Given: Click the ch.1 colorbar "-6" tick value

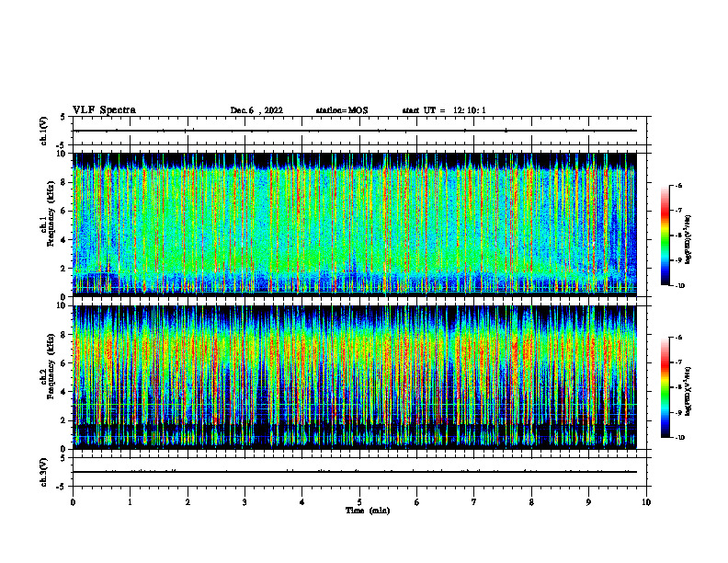Looking at the screenshot, I should pos(678,186).
